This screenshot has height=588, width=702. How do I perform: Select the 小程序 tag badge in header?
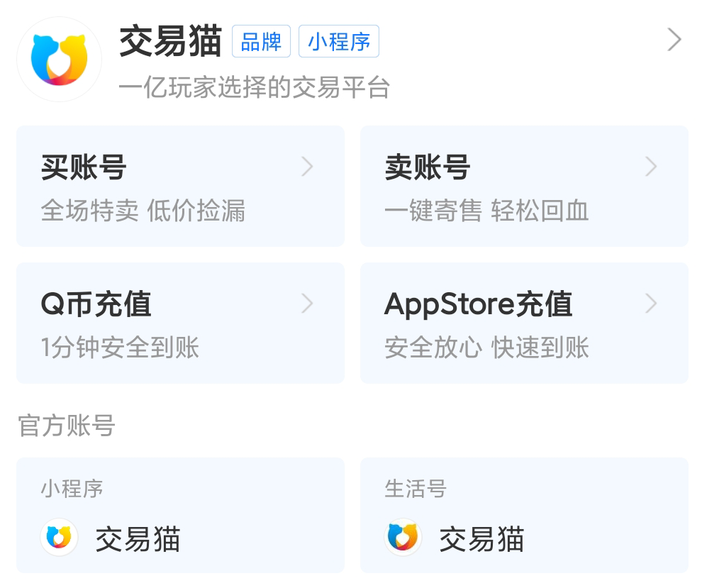click(339, 41)
